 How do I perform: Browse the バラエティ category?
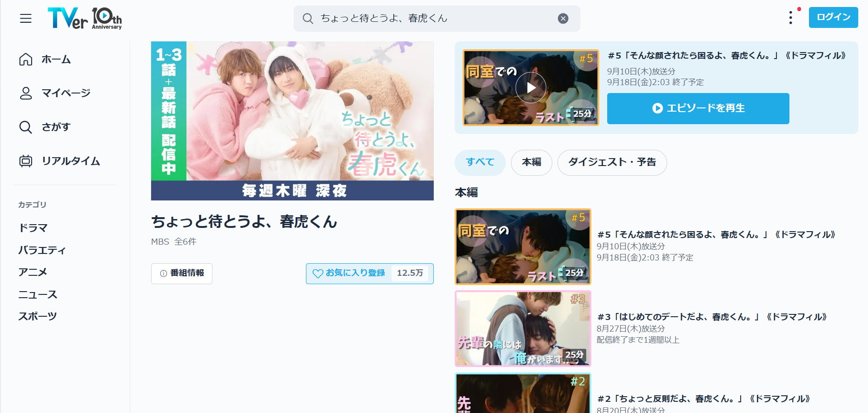[x=42, y=250]
